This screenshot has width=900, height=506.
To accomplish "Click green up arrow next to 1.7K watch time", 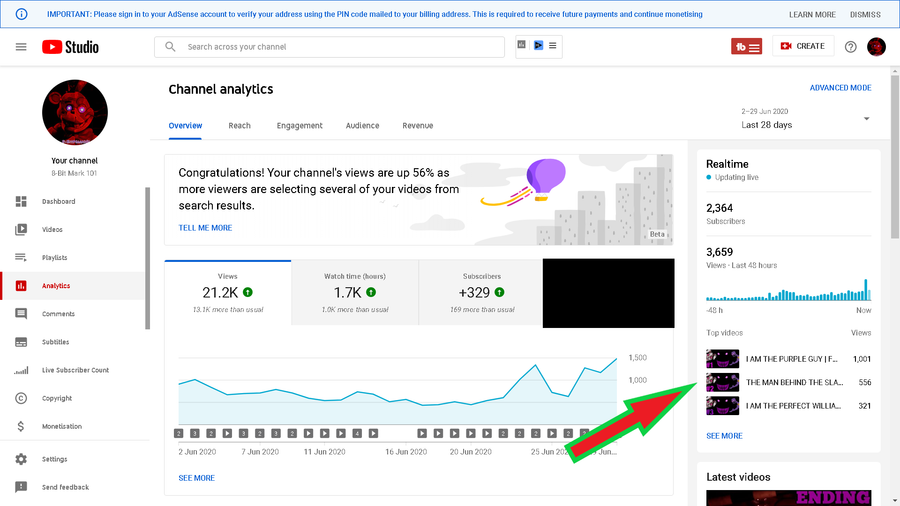I will pyautogui.click(x=371, y=292).
